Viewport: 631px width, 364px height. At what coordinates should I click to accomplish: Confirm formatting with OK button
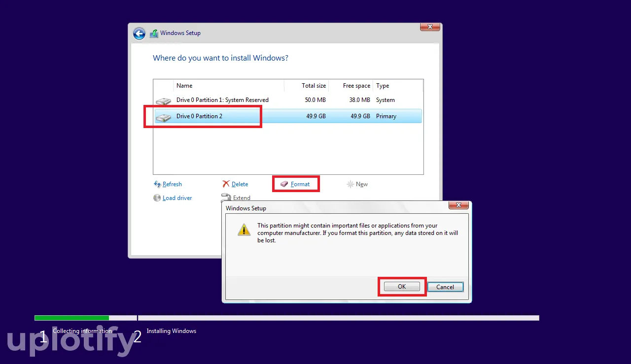[x=402, y=287]
